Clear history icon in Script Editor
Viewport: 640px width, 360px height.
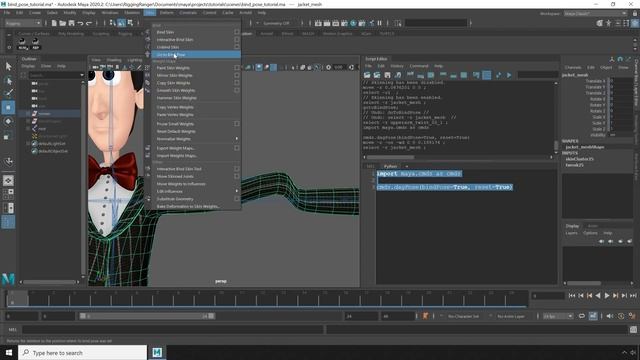tap(410, 75)
